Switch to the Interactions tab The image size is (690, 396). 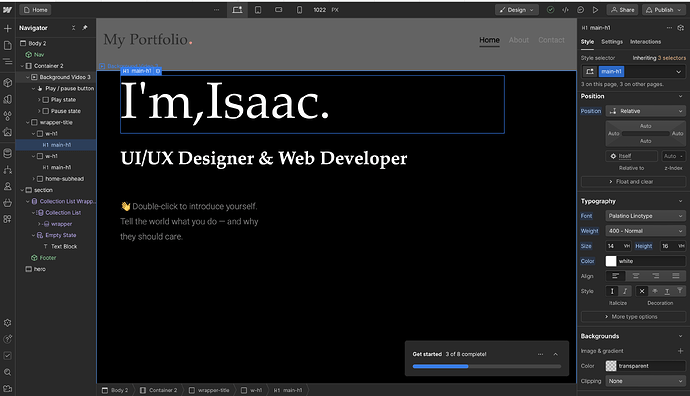(x=645, y=42)
